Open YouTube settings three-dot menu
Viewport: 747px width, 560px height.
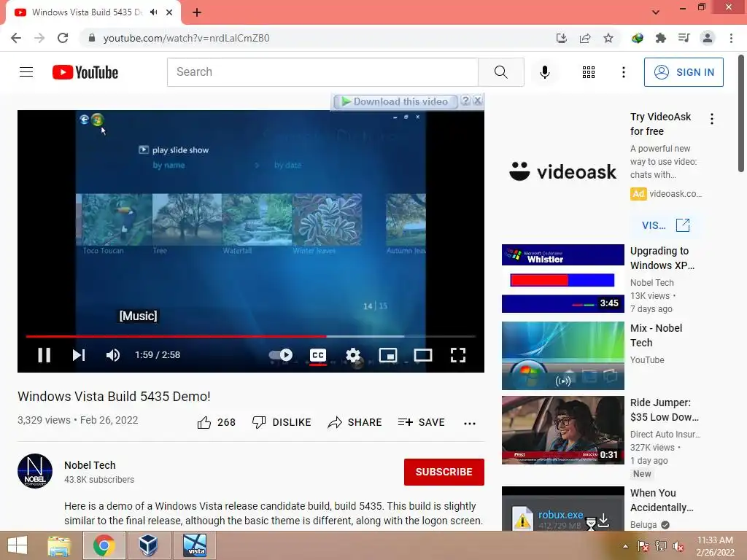[623, 72]
